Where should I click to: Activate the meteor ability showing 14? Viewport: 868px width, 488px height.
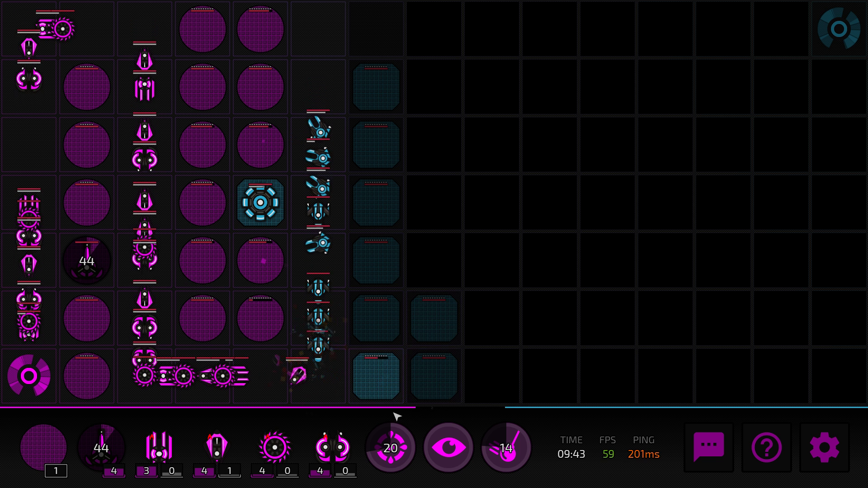tap(506, 447)
